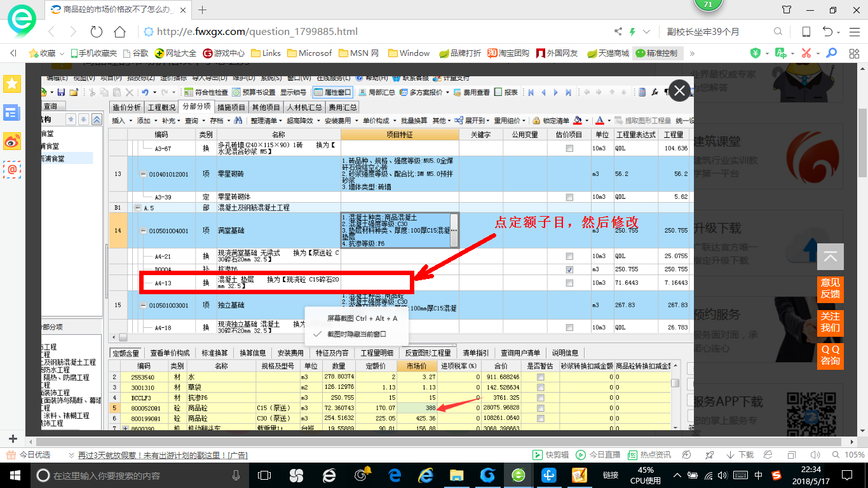Click the 意见反馈 orange button
The width and height of the screenshot is (868, 488).
pos(831,288)
